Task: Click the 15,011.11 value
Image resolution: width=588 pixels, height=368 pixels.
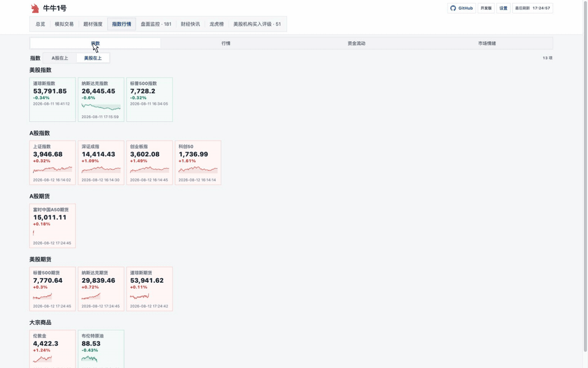Action: coord(50,217)
